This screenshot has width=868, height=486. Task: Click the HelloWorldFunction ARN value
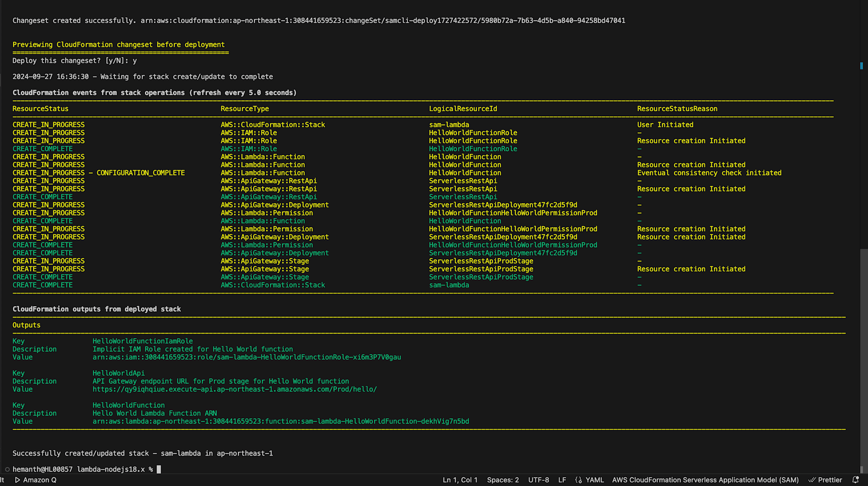click(x=280, y=421)
